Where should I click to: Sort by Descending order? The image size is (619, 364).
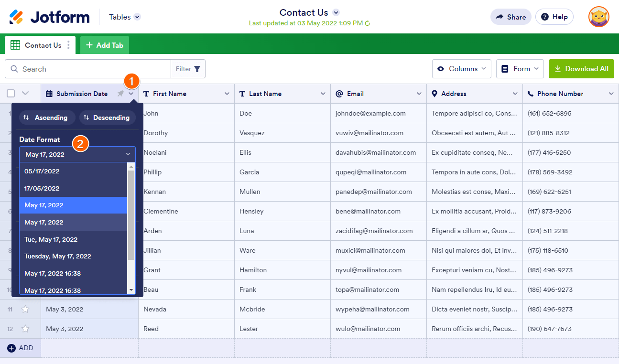(107, 118)
